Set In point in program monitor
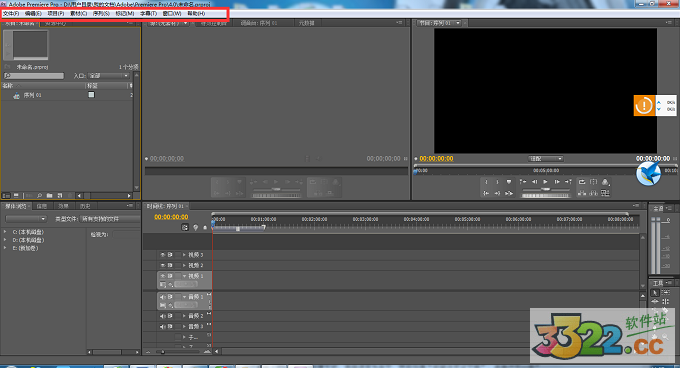The image size is (680, 368). (x=486, y=182)
